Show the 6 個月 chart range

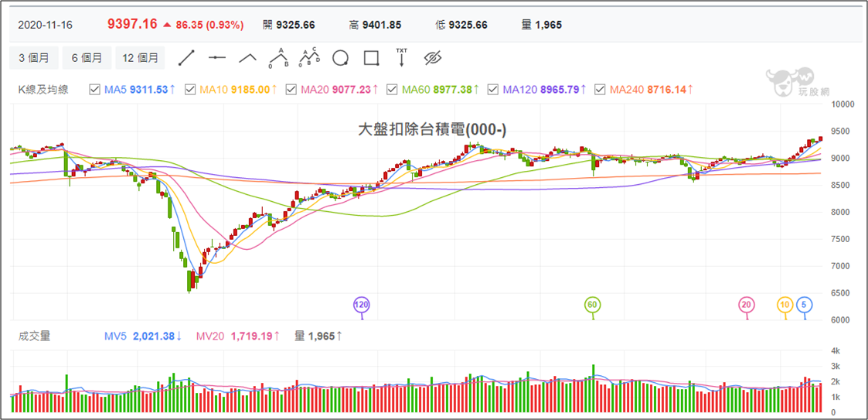pos(87,58)
